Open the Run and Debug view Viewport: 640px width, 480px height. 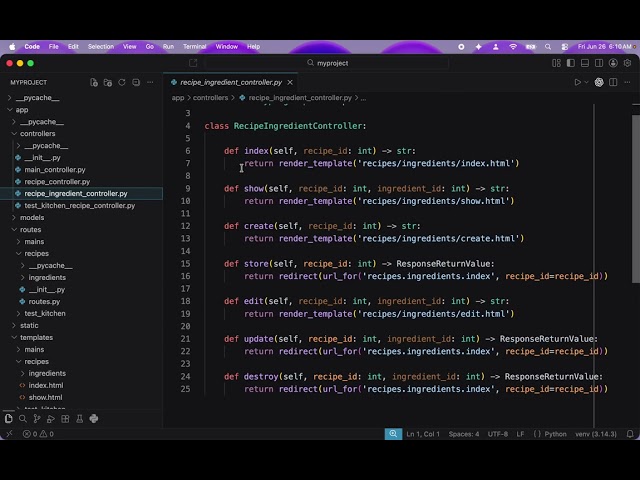(51, 419)
